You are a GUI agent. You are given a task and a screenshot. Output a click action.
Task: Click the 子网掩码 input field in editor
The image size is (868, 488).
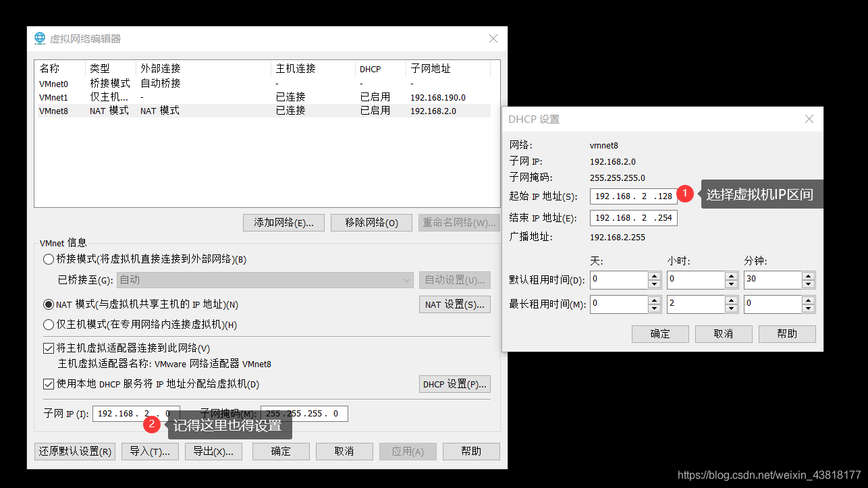point(304,414)
